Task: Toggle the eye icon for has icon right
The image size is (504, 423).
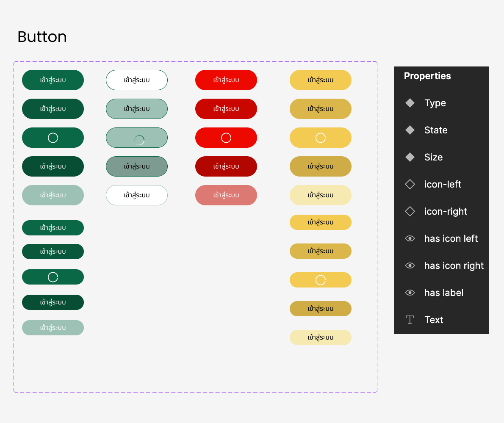Action: (x=410, y=265)
